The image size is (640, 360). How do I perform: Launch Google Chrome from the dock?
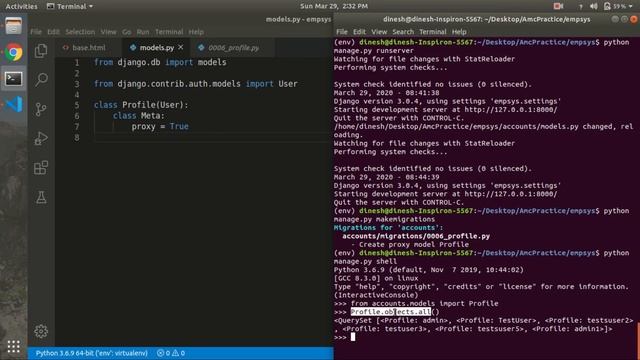tap(13, 52)
